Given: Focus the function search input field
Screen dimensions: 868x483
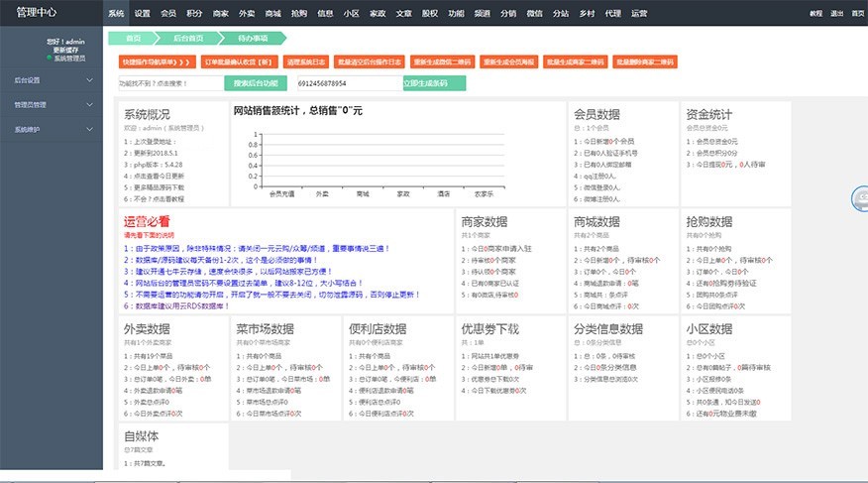Looking at the screenshot, I should click(x=174, y=84).
